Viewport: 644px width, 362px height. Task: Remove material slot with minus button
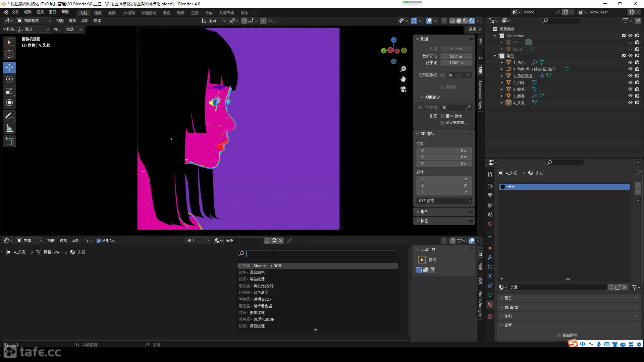click(x=638, y=192)
